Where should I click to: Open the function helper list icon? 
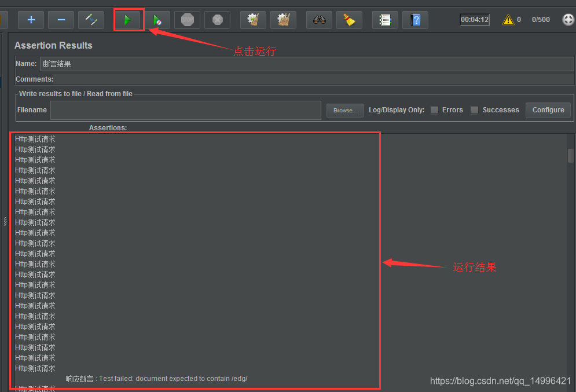pyautogui.click(x=385, y=20)
